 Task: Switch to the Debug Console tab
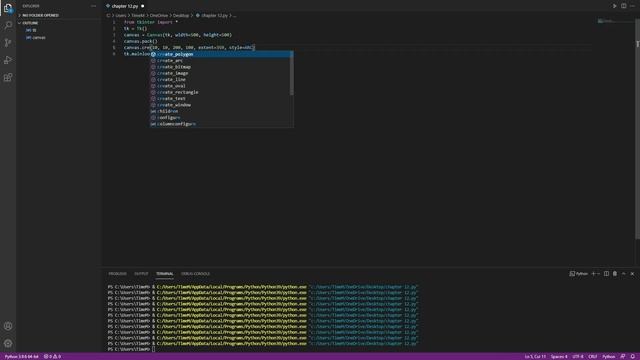(x=195, y=274)
